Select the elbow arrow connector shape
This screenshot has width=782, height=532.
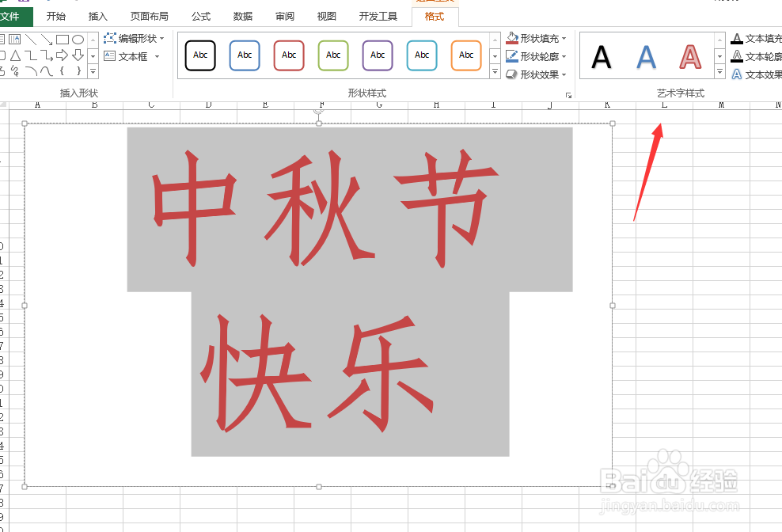(47, 55)
